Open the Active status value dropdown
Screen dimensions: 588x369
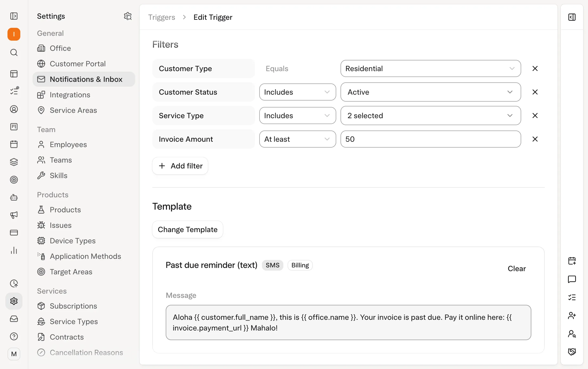tap(431, 92)
